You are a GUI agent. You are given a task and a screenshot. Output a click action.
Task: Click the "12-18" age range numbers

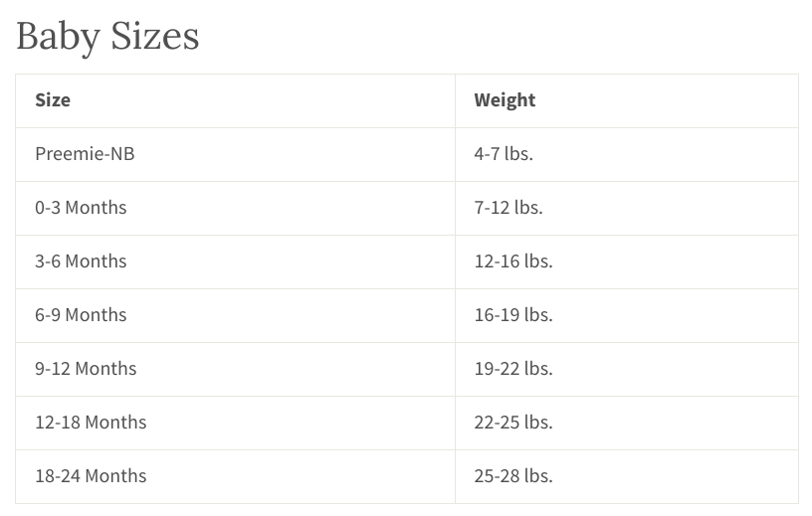pyautogui.click(x=58, y=423)
